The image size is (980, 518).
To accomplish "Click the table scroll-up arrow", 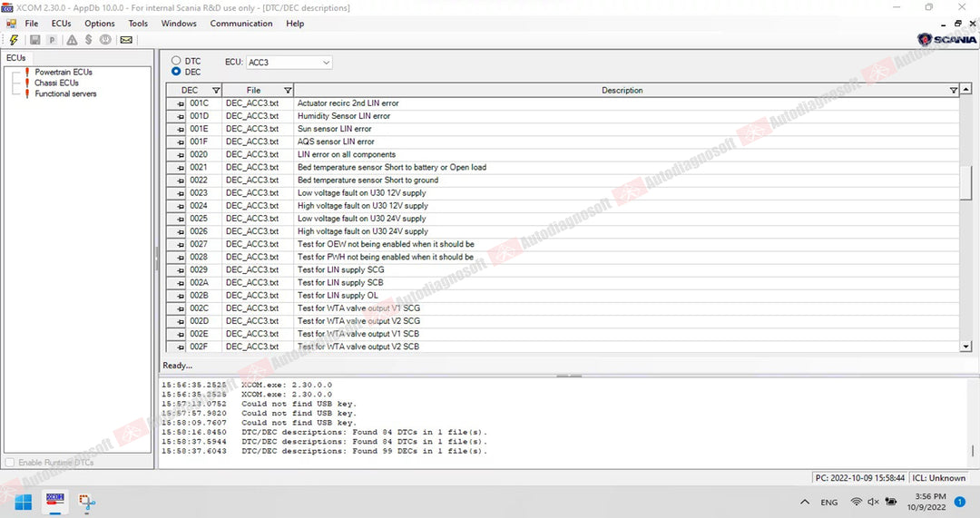I will pyautogui.click(x=966, y=89).
